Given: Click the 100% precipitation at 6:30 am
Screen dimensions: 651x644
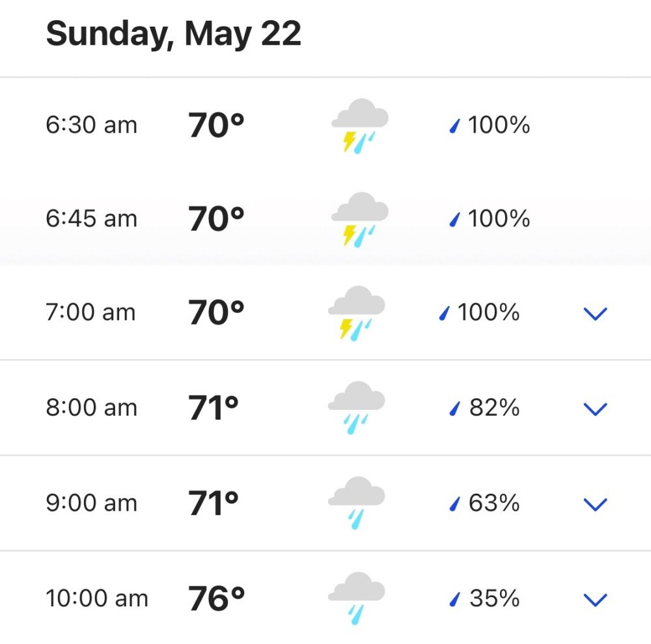Looking at the screenshot, I should tap(499, 124).
